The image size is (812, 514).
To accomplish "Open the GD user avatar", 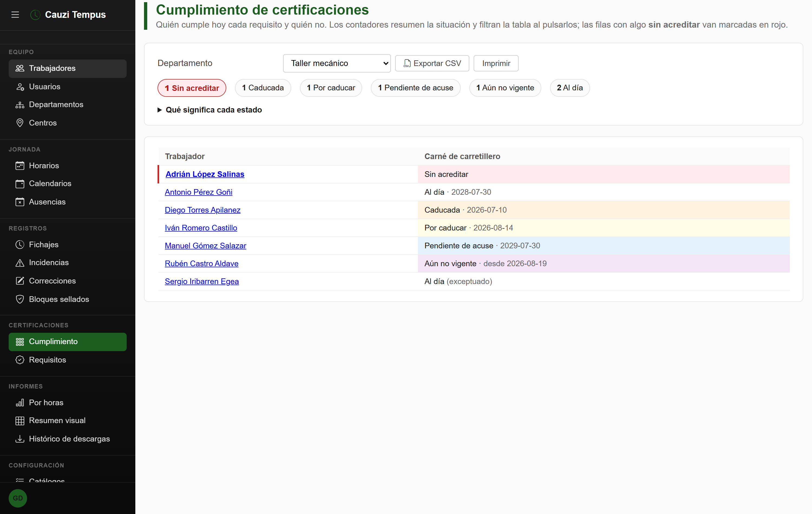I will 18,498.
